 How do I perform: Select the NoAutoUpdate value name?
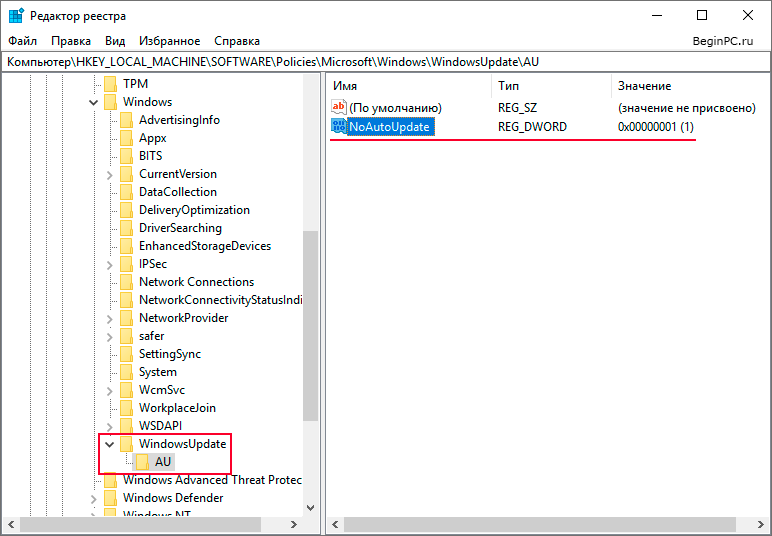click(x=389, y=127)
